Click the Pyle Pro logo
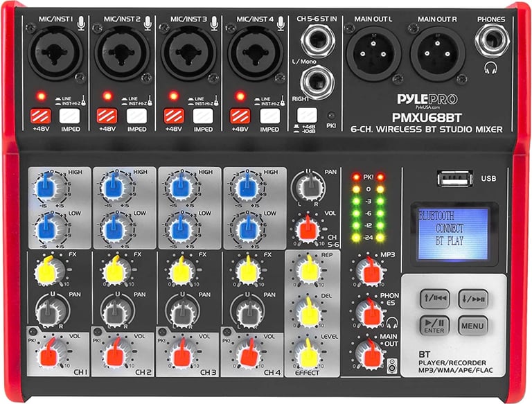 pos(427,100)
